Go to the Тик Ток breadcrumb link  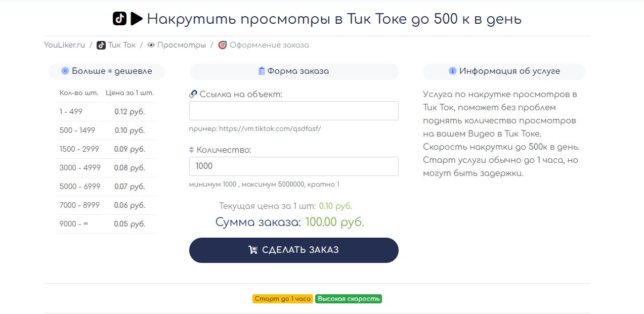click(122, 45)
